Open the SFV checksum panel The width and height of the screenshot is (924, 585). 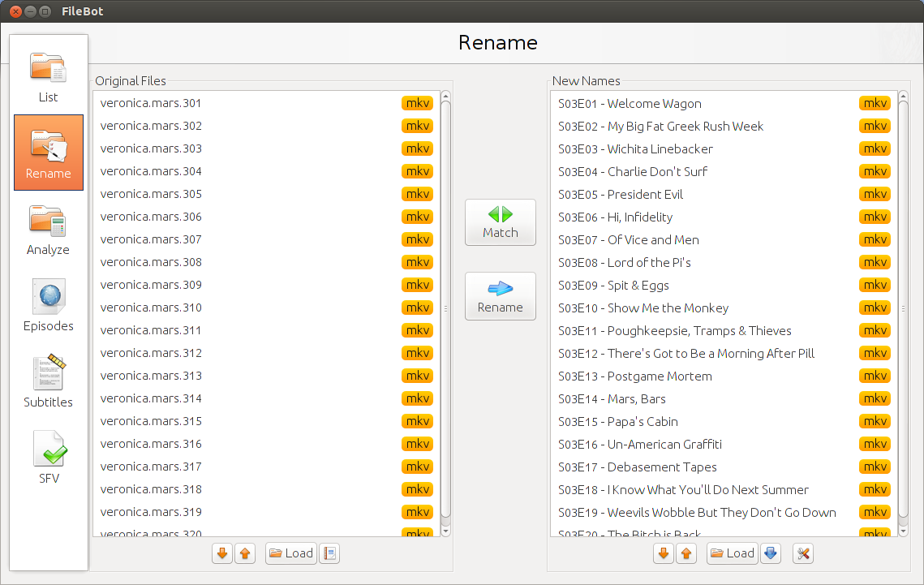pyautogui.click(x=49, y=457)
